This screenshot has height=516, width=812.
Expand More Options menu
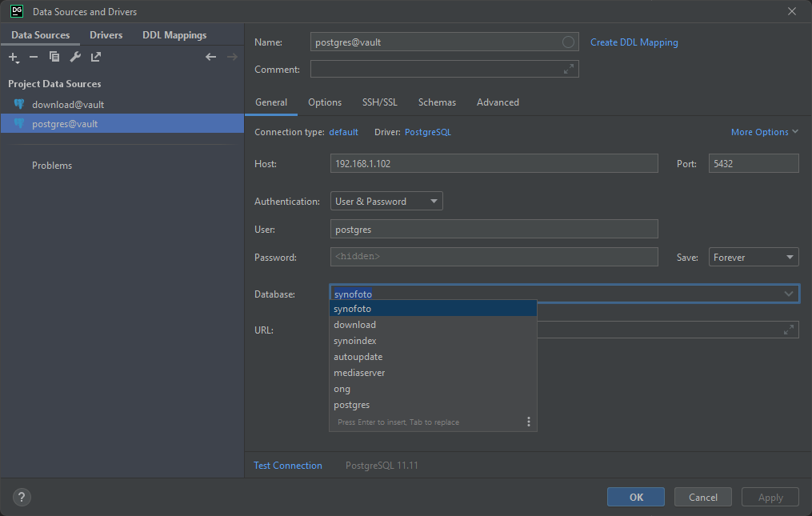click(764, 132)
